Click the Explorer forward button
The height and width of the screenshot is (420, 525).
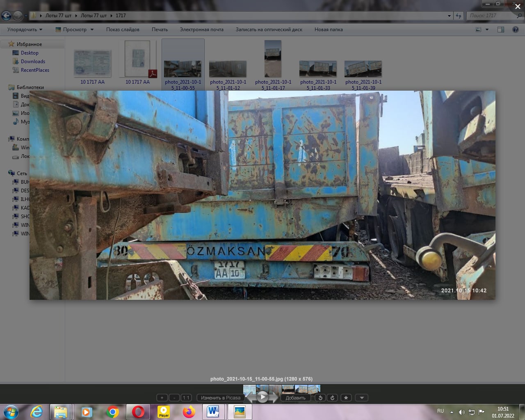18,16
